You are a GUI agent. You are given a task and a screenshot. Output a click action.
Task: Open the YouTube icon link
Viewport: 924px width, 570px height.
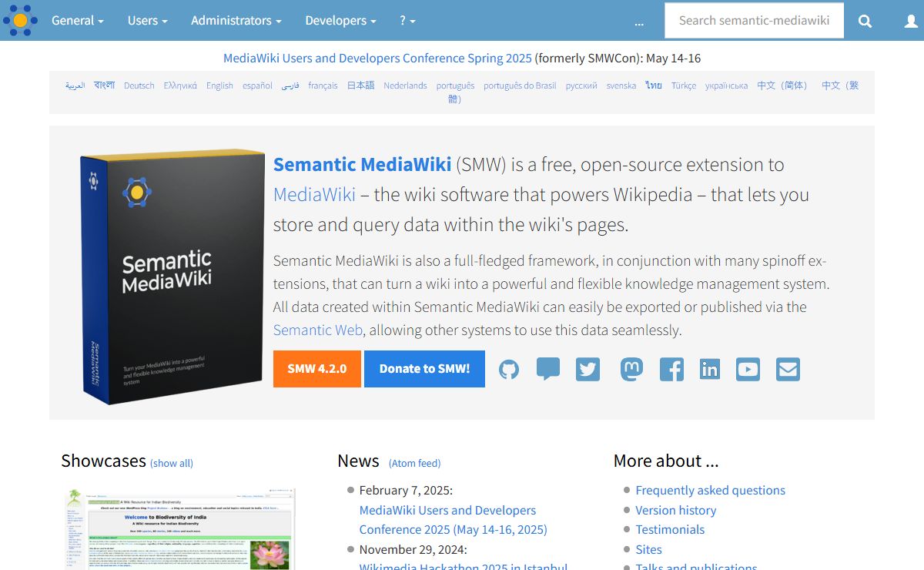click(x=748, y=369)
